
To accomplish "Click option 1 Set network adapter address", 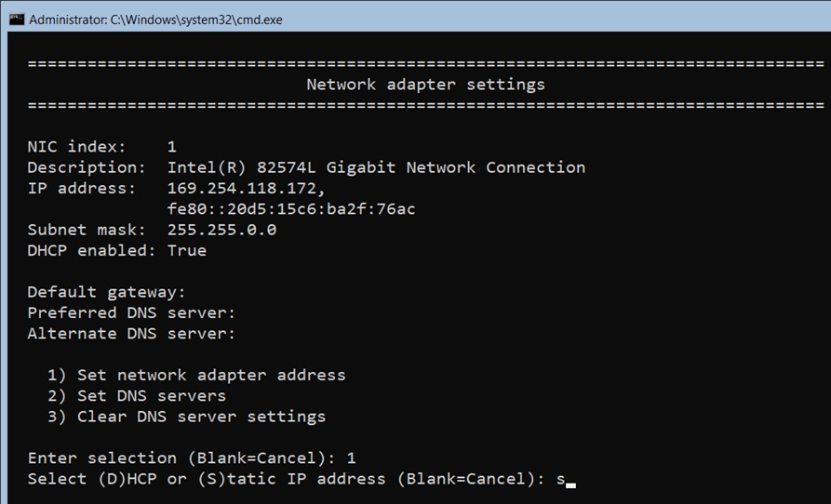I will tap(196, 376).
